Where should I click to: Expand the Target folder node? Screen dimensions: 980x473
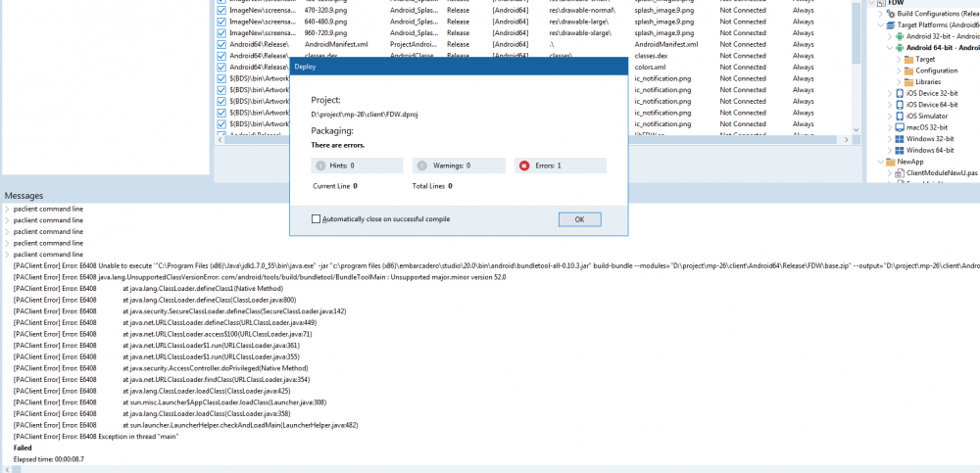point(899,60)
